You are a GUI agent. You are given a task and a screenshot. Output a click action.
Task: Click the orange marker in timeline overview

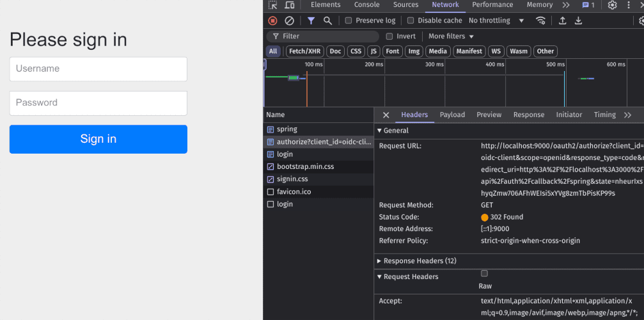[307, 89]
